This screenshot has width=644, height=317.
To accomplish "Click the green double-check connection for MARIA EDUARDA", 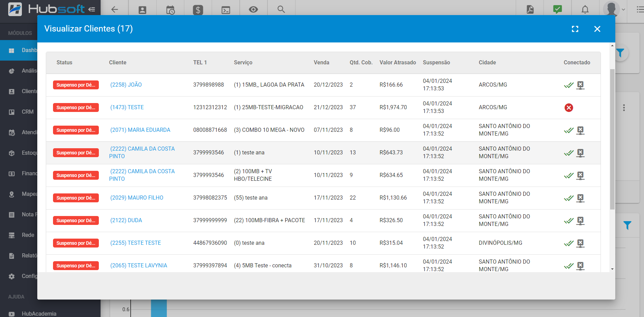I will [569, 130].
